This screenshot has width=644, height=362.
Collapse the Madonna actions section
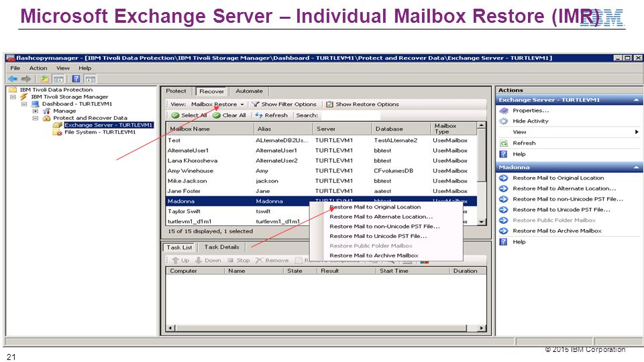[636, 168]
